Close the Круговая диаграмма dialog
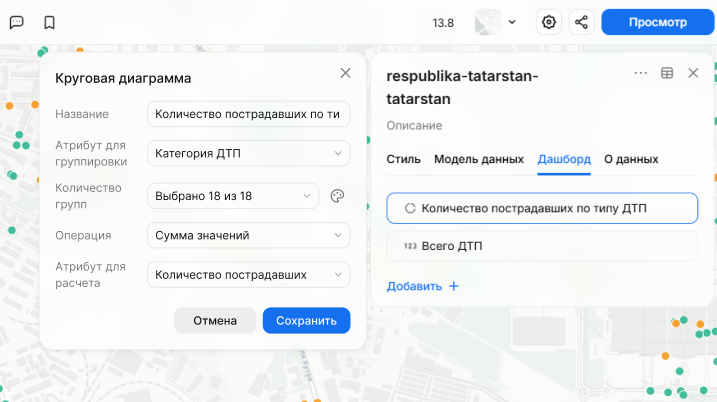The width and height of the screenshot is (717, 402). (346, 73)
